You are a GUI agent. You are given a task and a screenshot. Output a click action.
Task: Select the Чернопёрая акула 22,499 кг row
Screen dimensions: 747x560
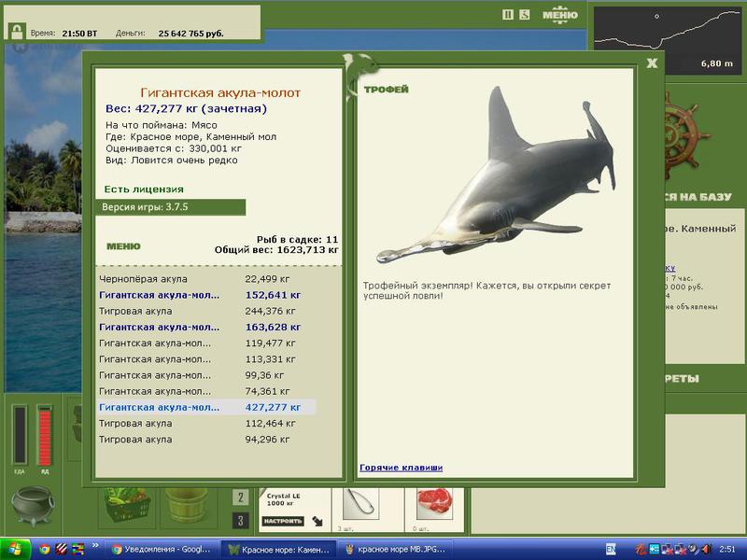pyautogui.click(x=206, y=279)
